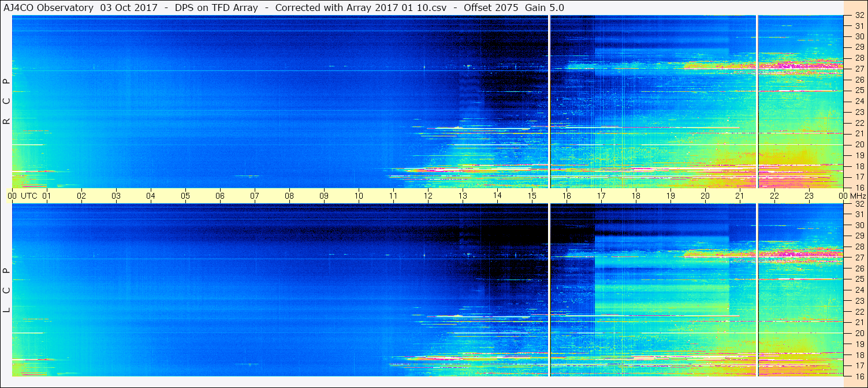The height and width of the screenshot is (388, 868).
Task: Click the 22 MHz tick label of LCP panel
Action: click(x=859, y=312)
